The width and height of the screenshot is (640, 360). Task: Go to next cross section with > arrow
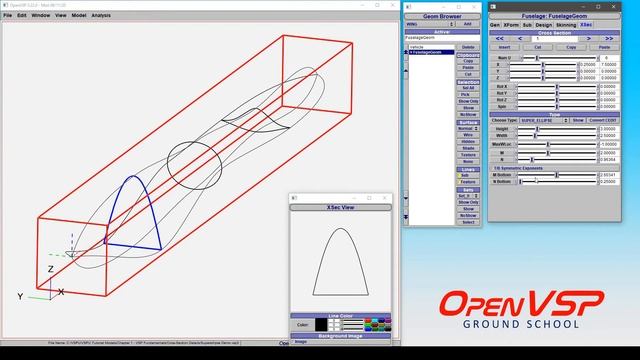point(589,38)
